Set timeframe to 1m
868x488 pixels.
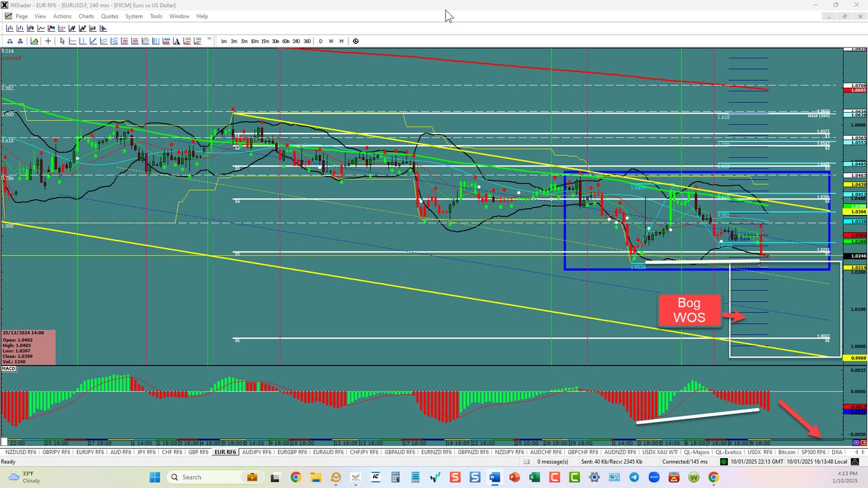tap(224, 41)
